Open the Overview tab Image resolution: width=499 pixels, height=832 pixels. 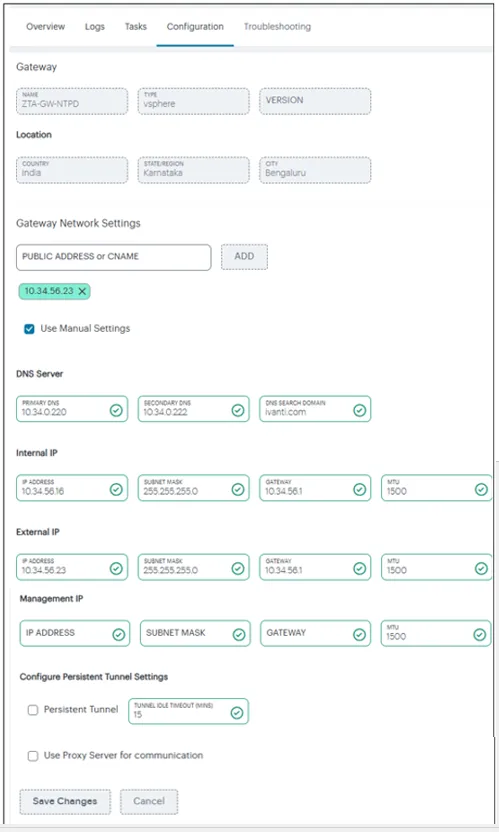click(x=46, y=27)
